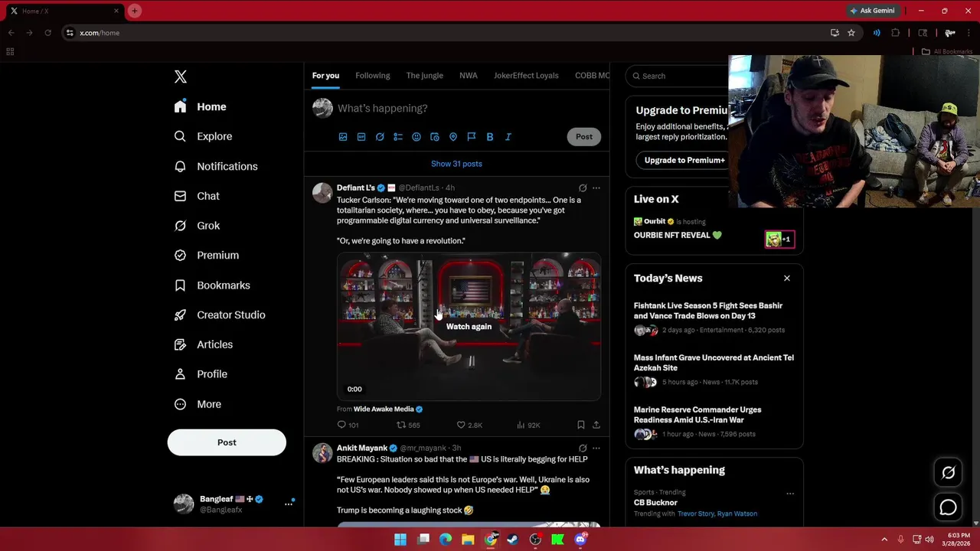
Task: Open account menu dots beside Bangleaf
Action: click(289, 504)
